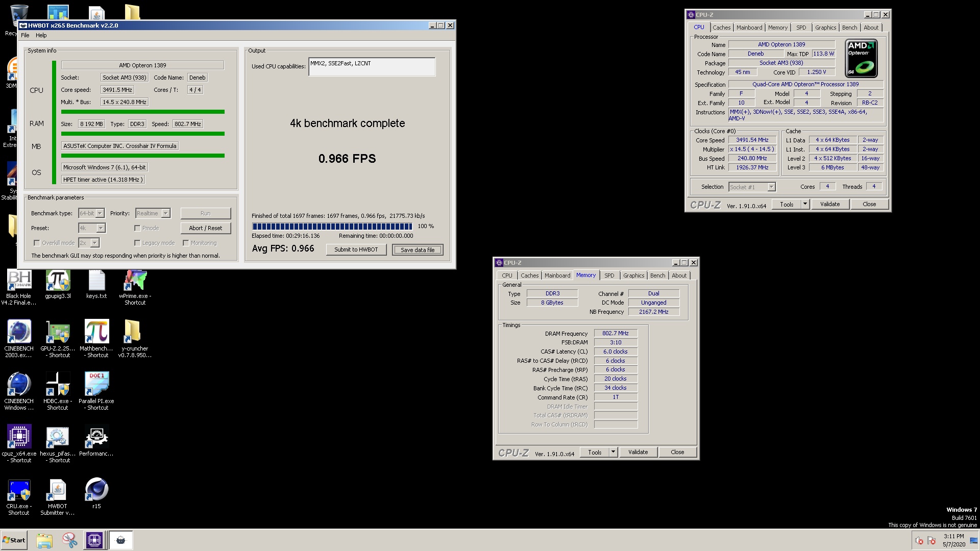The width and height of the screenshot is (980, 551).
Task: Open keys.txt file icon
Action: [x=96, y=285]
